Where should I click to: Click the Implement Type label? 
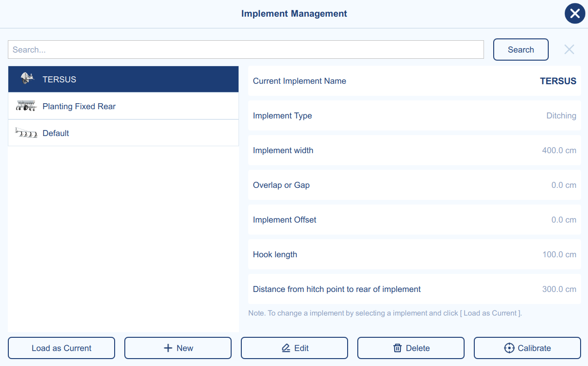[282, 116]
